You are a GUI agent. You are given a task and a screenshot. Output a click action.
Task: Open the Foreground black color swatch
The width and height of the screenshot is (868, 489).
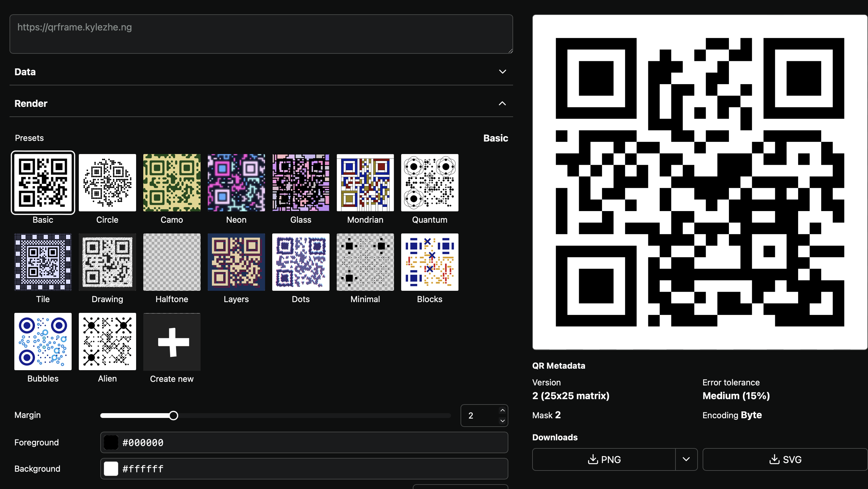(x=111, y=442)
